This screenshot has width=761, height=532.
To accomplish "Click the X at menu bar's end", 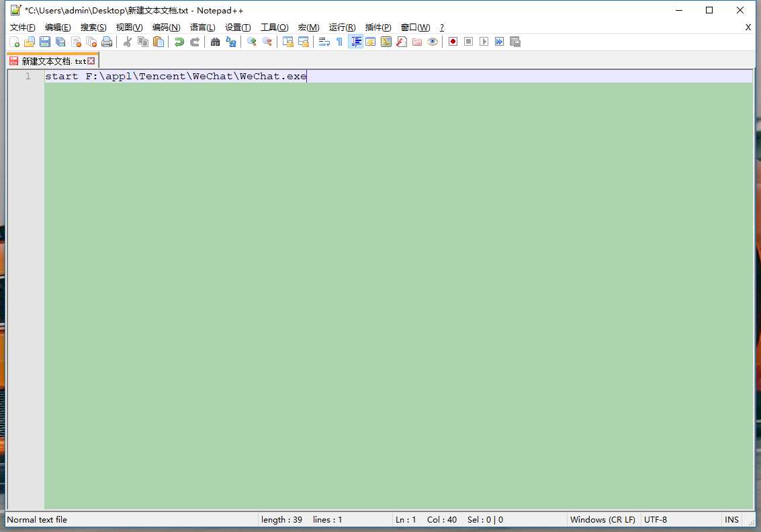I will point(748,27).
